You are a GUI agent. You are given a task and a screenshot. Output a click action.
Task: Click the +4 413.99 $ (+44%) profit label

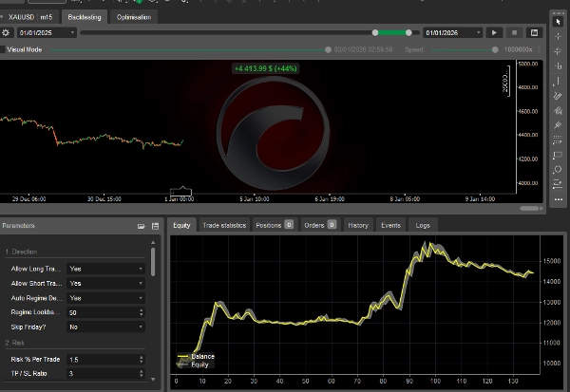tap(266, 68)
